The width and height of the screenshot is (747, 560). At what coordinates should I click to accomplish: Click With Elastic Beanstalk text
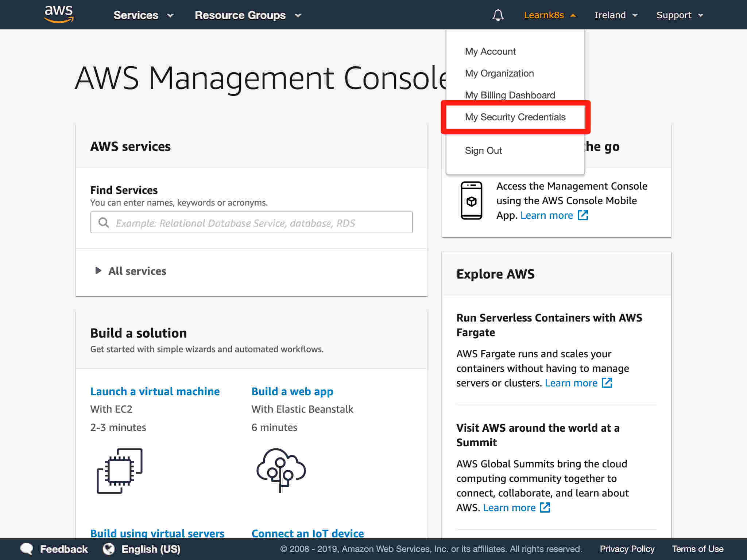302,409
